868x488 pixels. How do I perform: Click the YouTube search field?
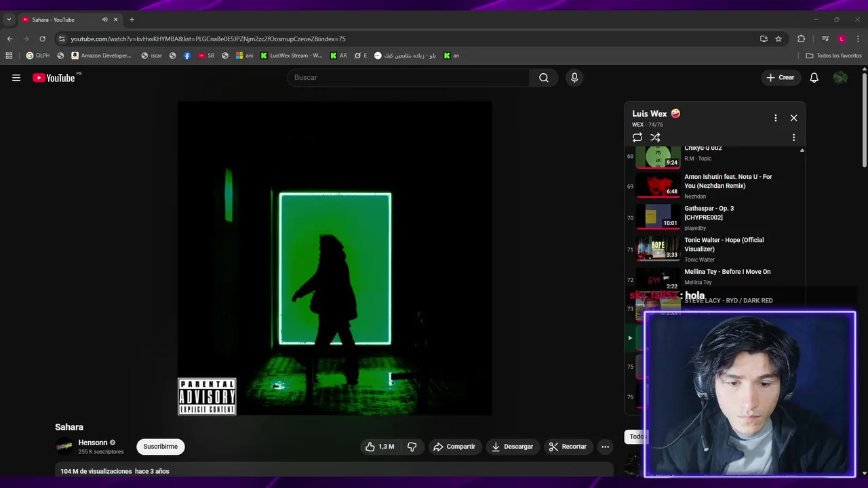click(x=408, y=78)
